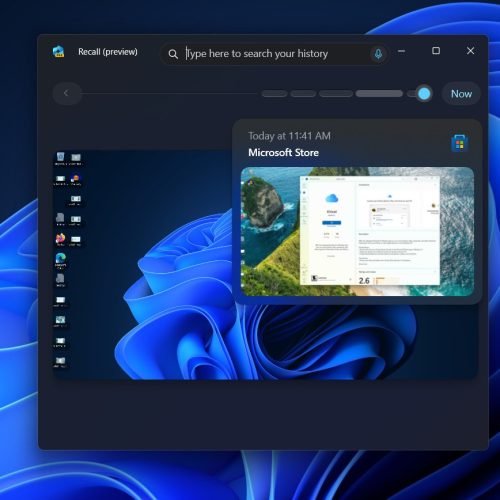500x500 pixels.
Task: Maximize the Recall window
Action: (x=436, y=51)
